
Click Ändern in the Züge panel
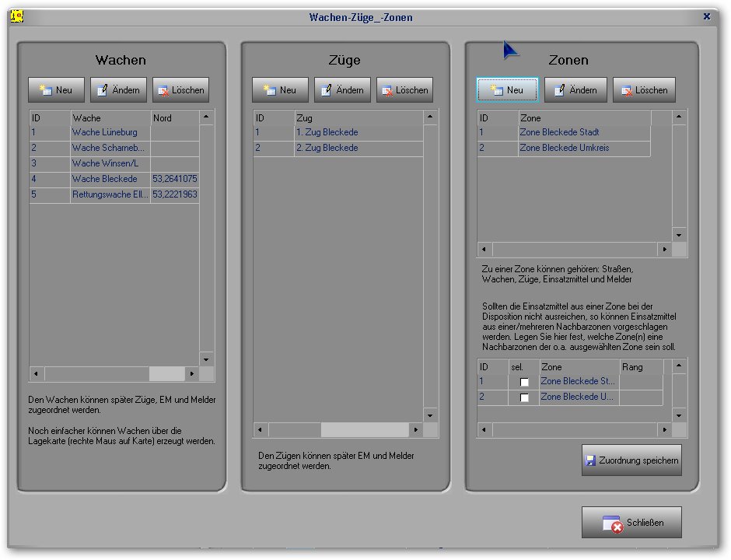[342, 90]
